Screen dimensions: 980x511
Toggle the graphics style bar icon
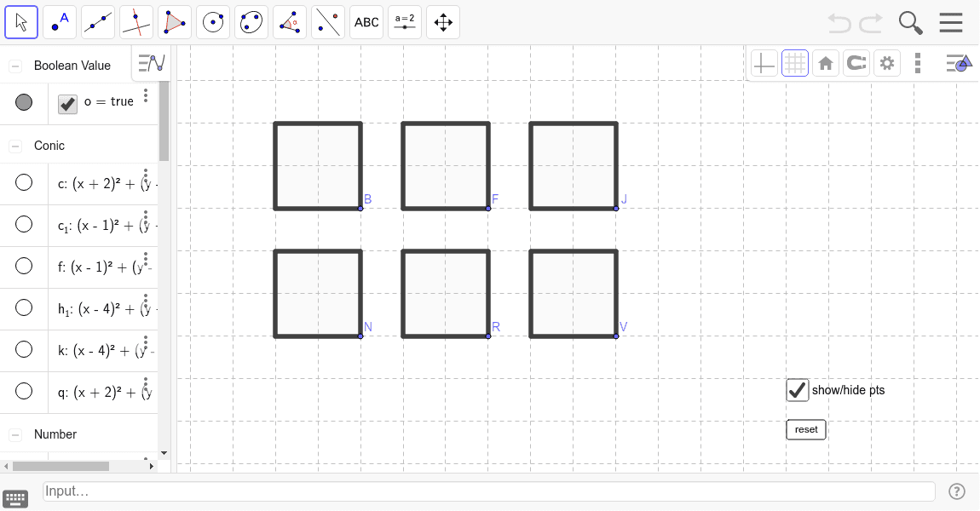[959, 63]
